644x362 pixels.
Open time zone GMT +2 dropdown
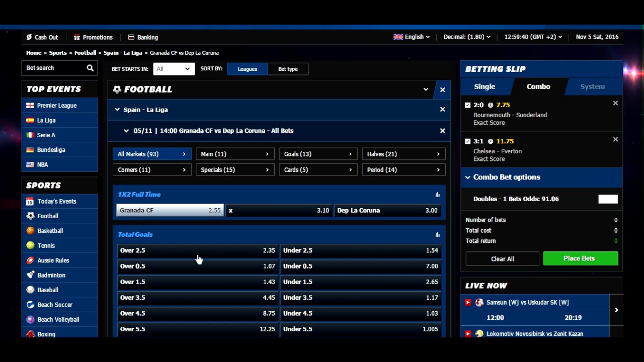point(533,37)
